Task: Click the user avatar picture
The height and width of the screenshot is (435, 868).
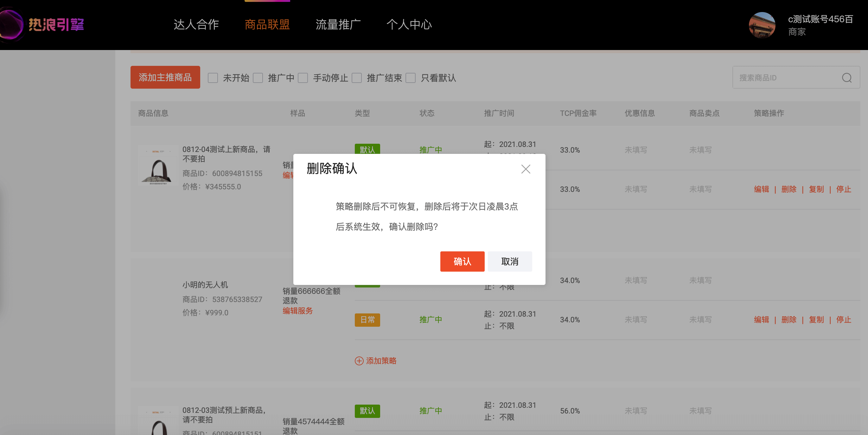Action: (762, 25)
